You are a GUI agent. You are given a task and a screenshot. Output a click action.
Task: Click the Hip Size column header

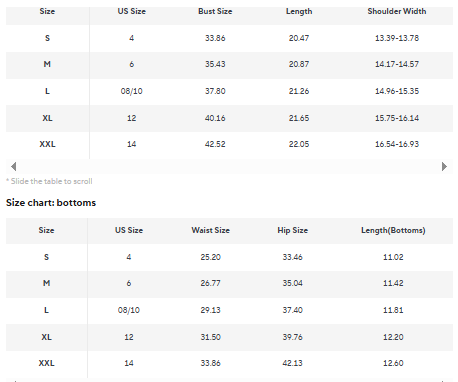tap(293, 230)
